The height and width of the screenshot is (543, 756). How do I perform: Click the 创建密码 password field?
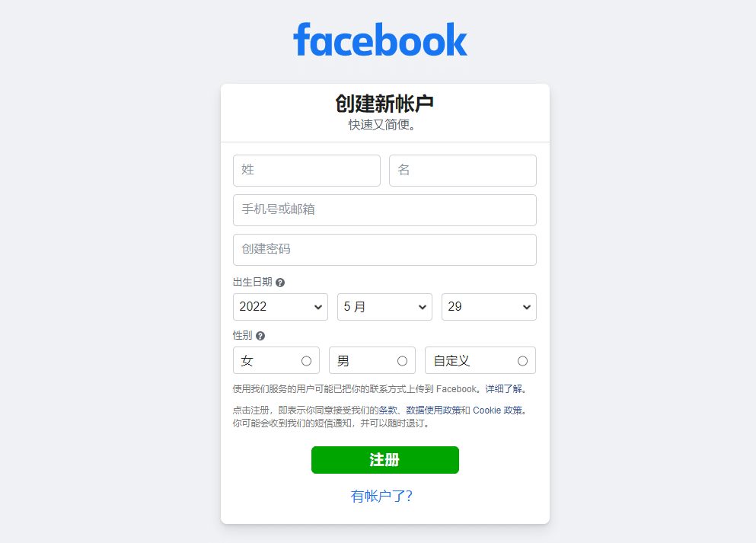pyautogui.click(x=384, y=249)
